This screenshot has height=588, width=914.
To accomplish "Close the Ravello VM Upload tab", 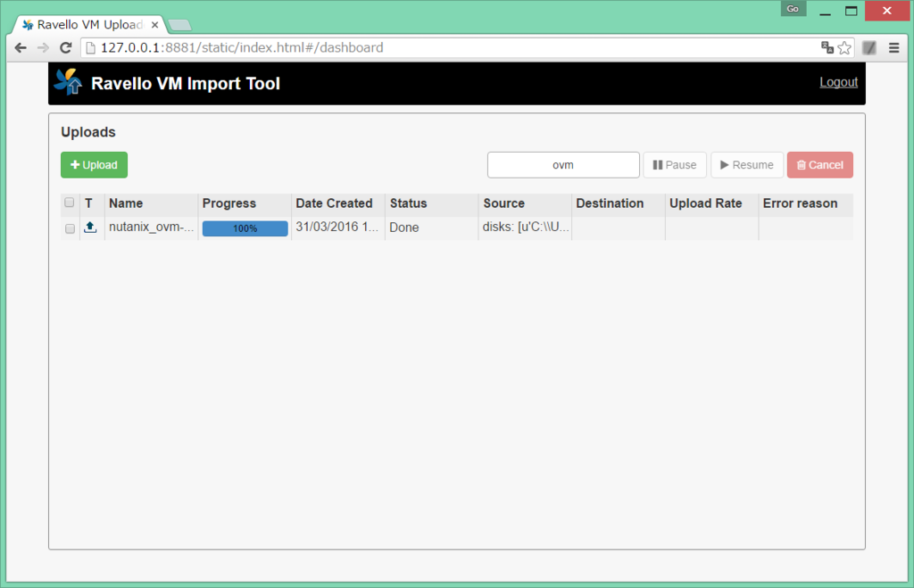I will 154,24.
